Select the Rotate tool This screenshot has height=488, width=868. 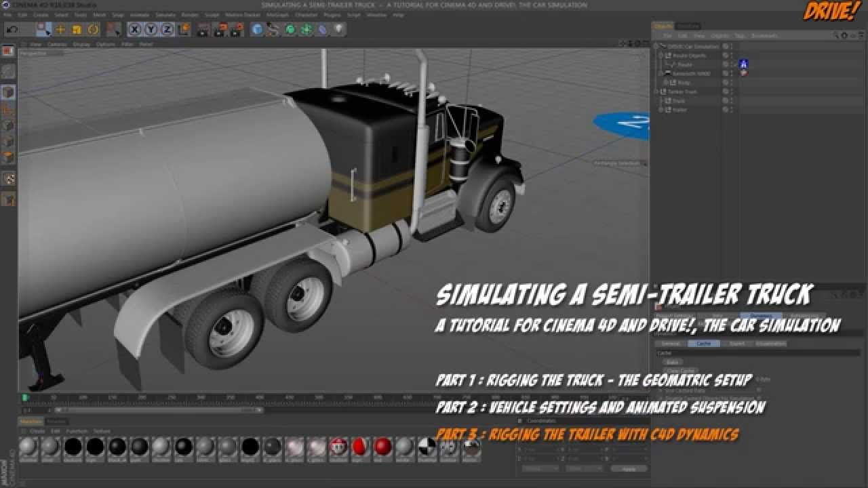(94, 30)
